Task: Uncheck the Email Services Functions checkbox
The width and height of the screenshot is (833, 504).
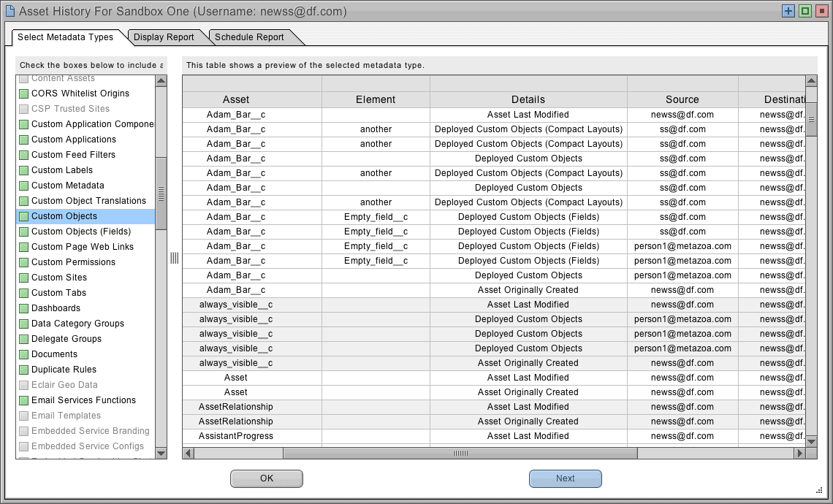Action: click(x=24, y=400)
